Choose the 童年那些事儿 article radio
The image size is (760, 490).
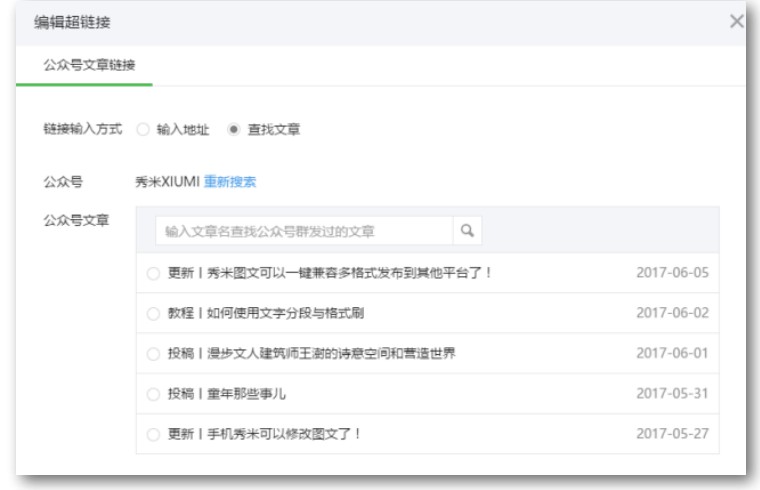pyautogui.click(x=153, y=394)
